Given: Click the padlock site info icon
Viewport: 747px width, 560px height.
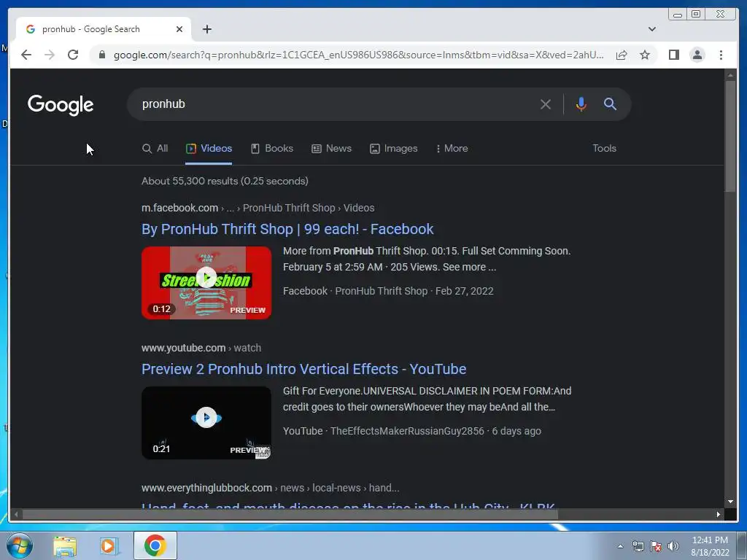Looking at the screenshot, I should 102,55.
